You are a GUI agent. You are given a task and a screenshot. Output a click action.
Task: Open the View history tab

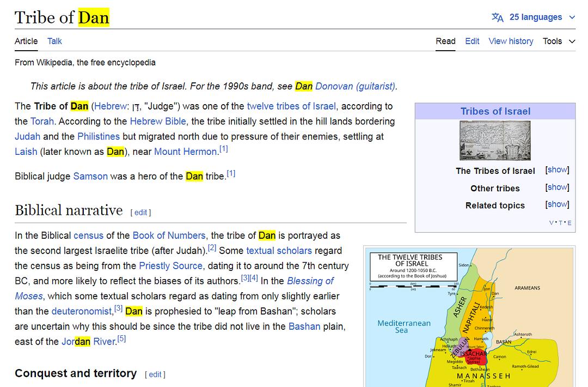[511, 41]
